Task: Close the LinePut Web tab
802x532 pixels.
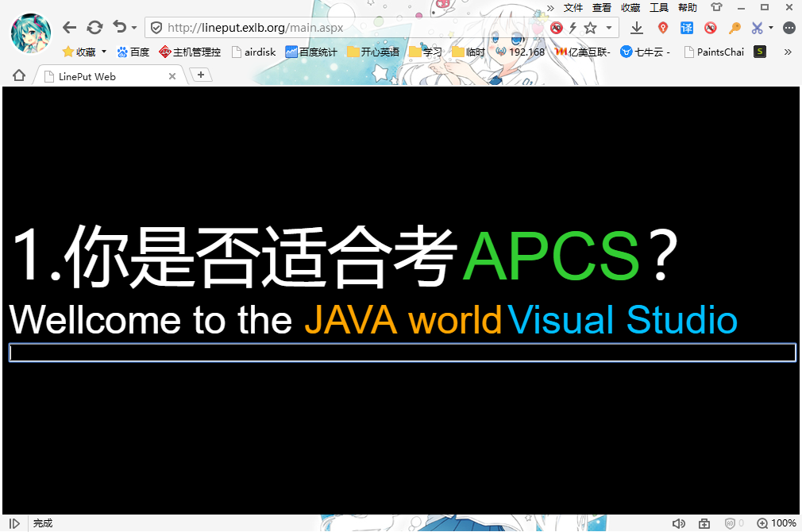Action: 172,76
